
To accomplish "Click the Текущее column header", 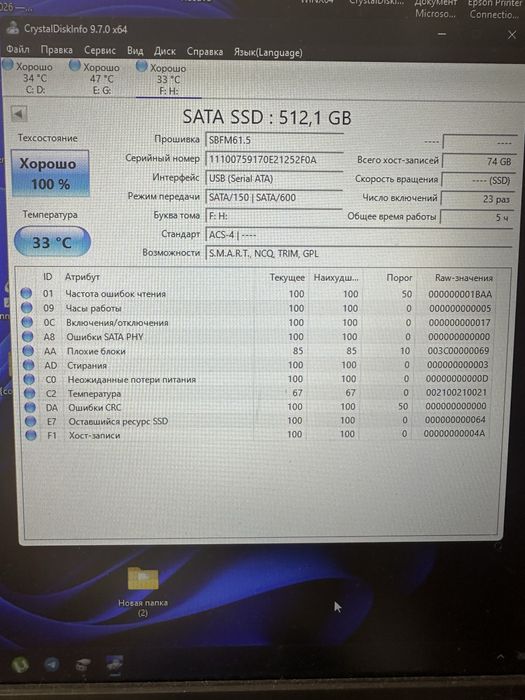I will point(287,277).
